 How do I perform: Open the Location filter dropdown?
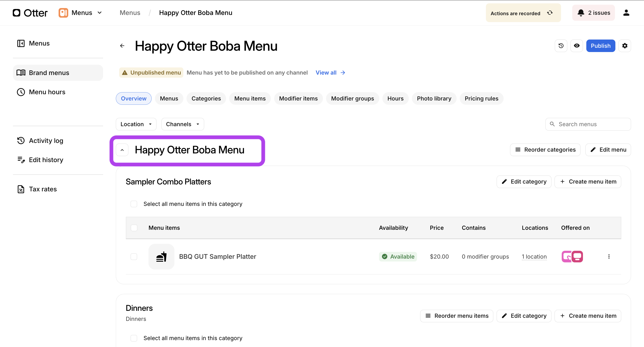tap(136, 124)
